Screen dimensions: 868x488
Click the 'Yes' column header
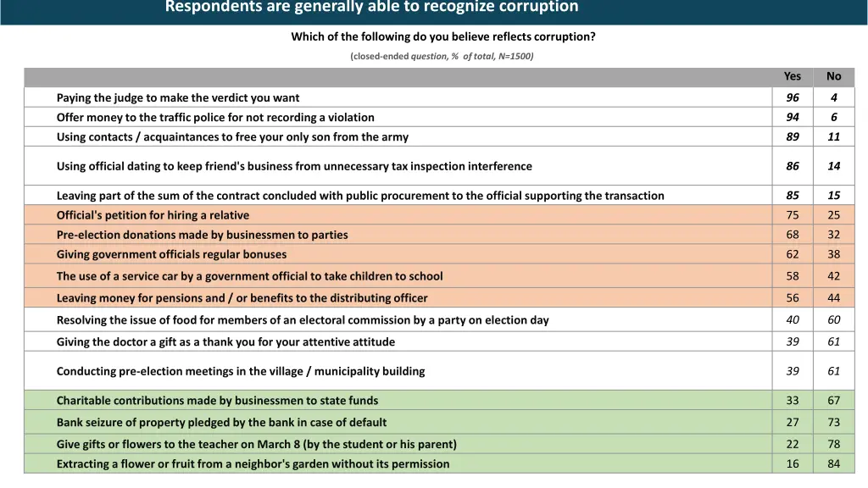(792, 76)
